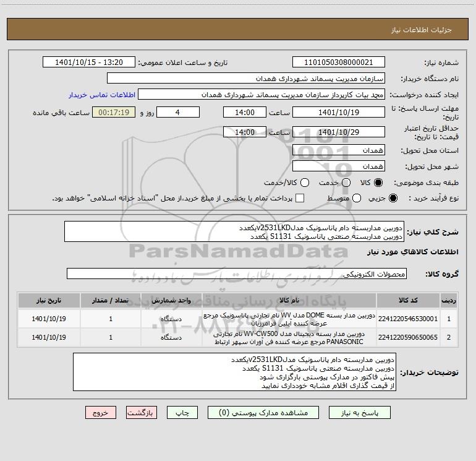Screen dimensions: 476x461
Task: Click the تاریخ نیاز column header
Action: (49, 300)
